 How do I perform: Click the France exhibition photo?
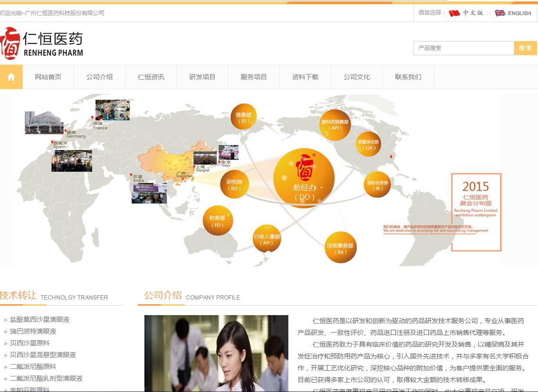click(112, 110)
